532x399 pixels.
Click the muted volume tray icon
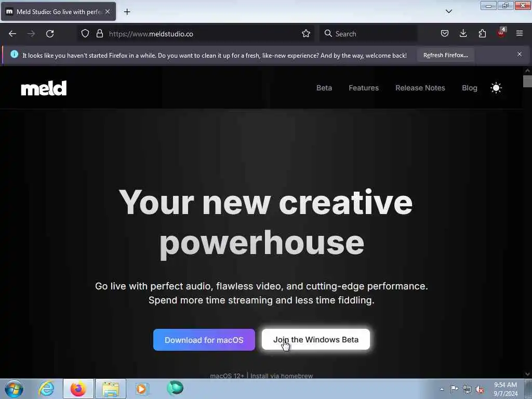480,390
